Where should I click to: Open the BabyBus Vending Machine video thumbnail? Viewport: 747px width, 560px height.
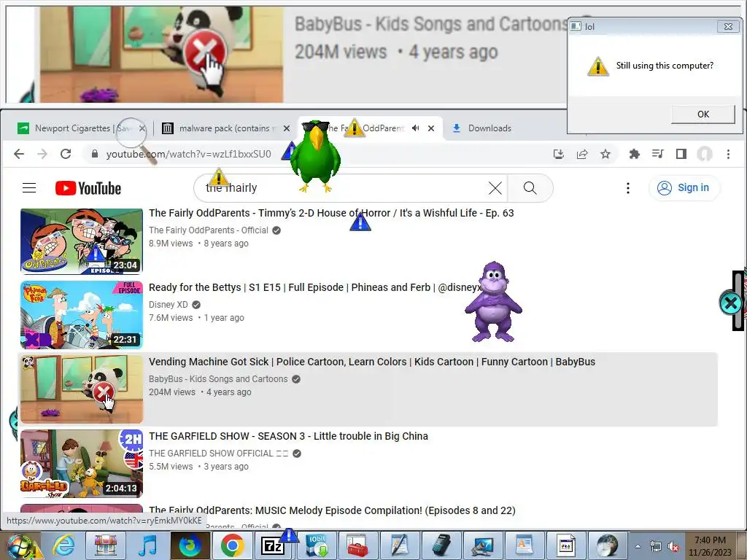[x=82, y=389]
